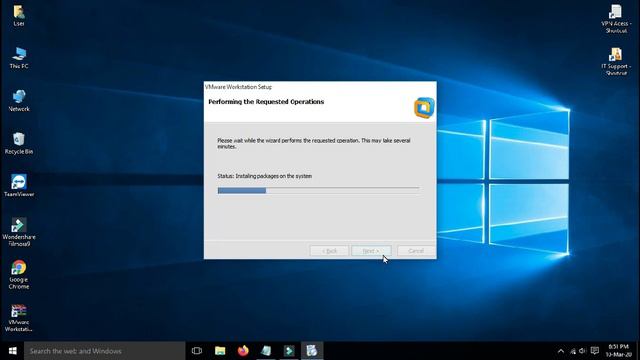Screen dimensions: 640x360
Task: Switch to the notepad-like taskbar app
Action: [x=266, y=351]
